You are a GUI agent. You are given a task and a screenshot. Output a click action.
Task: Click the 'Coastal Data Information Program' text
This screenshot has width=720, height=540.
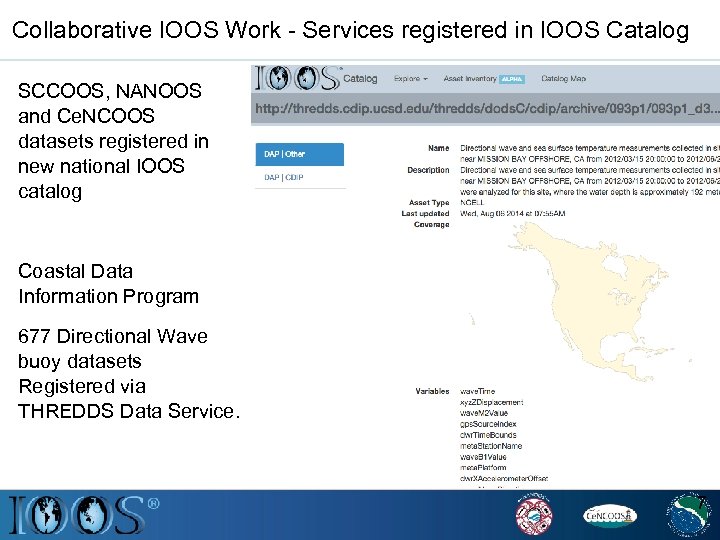point(108,284)
